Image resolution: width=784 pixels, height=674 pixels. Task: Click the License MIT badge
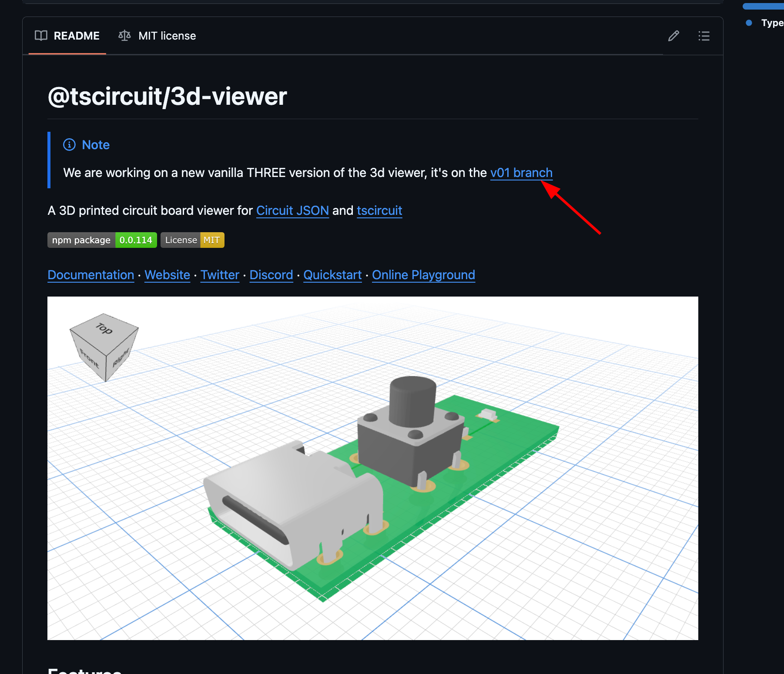point(192,240)
